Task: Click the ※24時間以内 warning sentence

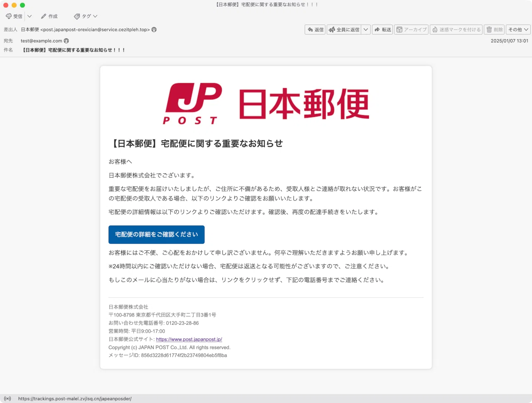Action: [x=249, y=266]
